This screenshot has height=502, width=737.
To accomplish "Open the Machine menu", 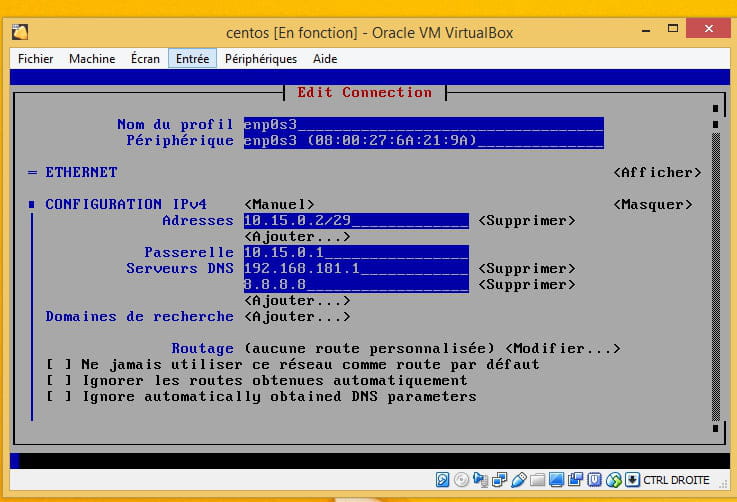I will [92, 59].
